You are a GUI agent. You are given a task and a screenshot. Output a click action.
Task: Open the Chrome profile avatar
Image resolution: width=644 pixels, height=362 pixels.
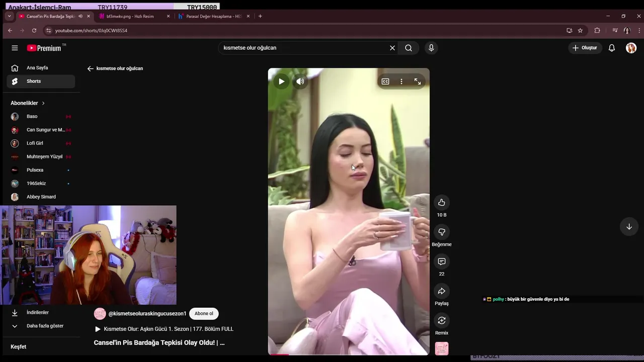[627, 31]
